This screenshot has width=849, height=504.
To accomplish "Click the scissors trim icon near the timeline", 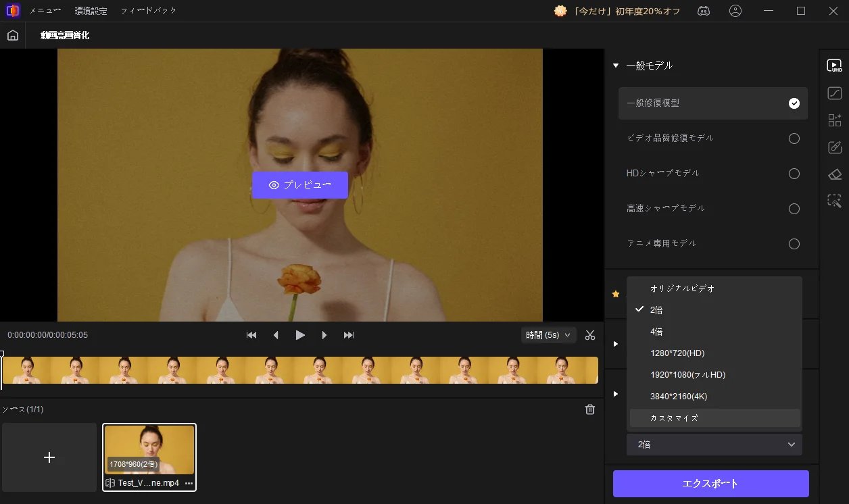I will pyautogui.click(x=589, y=334).
